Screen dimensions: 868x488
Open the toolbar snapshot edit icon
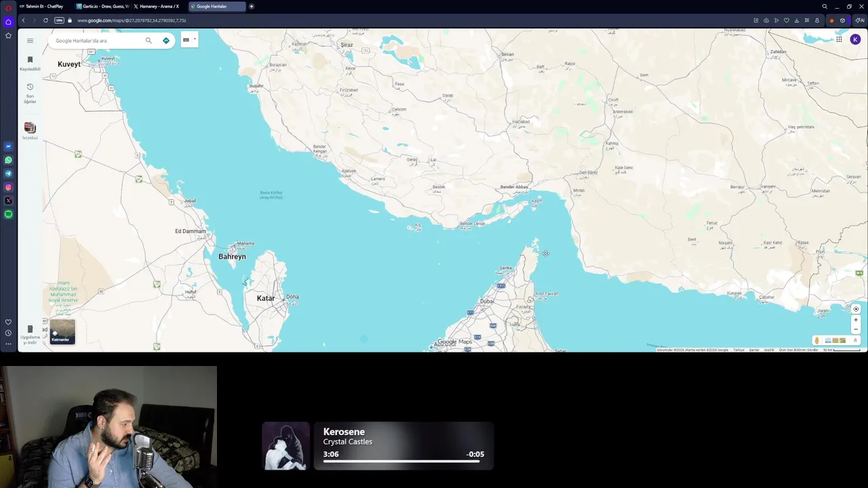click(x=756, y=20)
